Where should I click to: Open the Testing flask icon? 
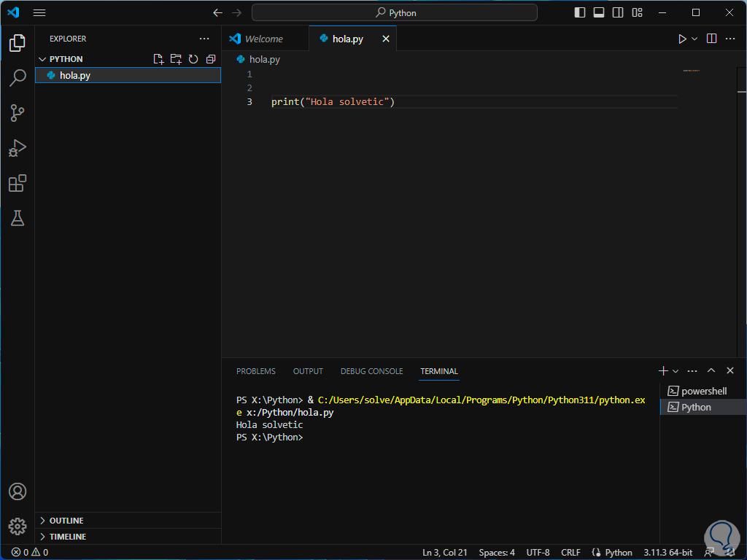click(18, 218)
